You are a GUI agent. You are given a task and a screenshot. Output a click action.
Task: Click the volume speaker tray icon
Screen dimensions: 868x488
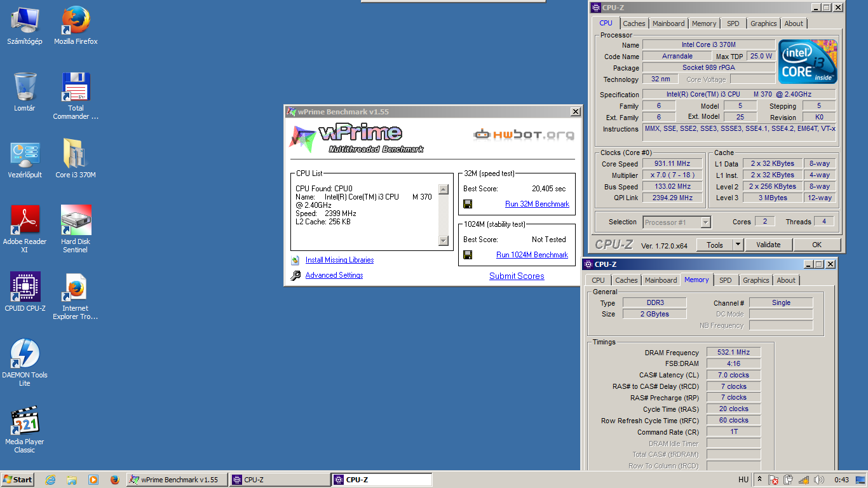coord(819,480)
